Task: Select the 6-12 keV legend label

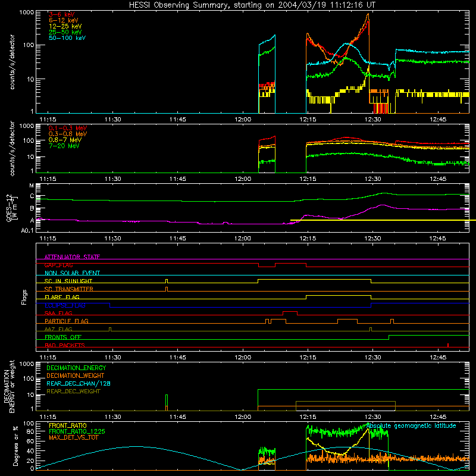Action: coord(63,20)
